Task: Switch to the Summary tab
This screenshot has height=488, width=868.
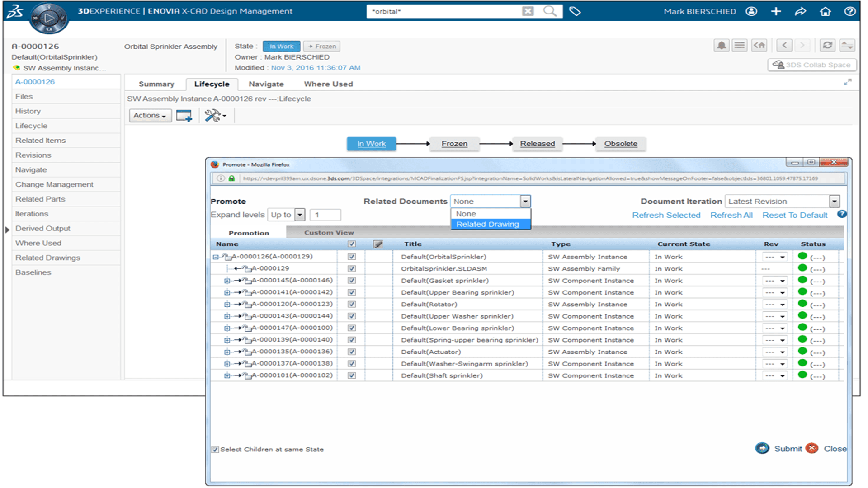Action: (x=156, y=84)
